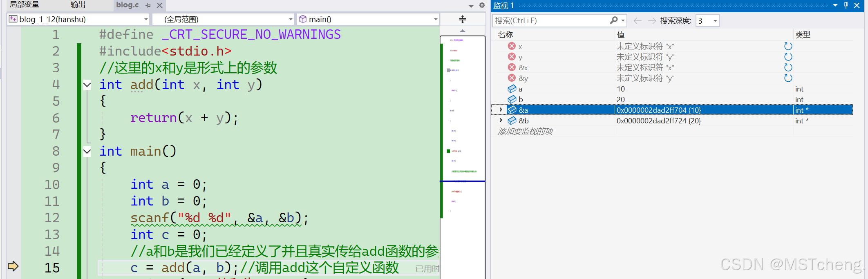Toggle auto-hide pin for 监视 1

(846, 5)
